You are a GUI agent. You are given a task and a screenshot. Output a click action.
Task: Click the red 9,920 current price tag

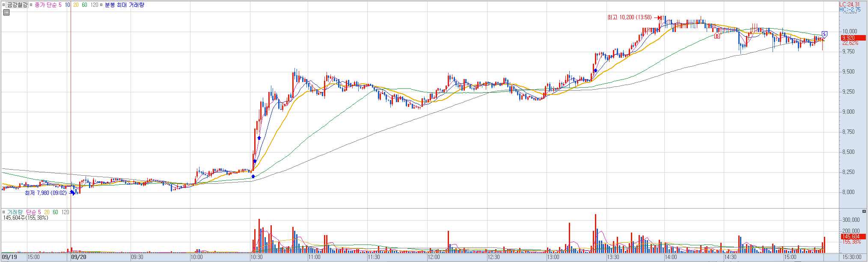853,38
